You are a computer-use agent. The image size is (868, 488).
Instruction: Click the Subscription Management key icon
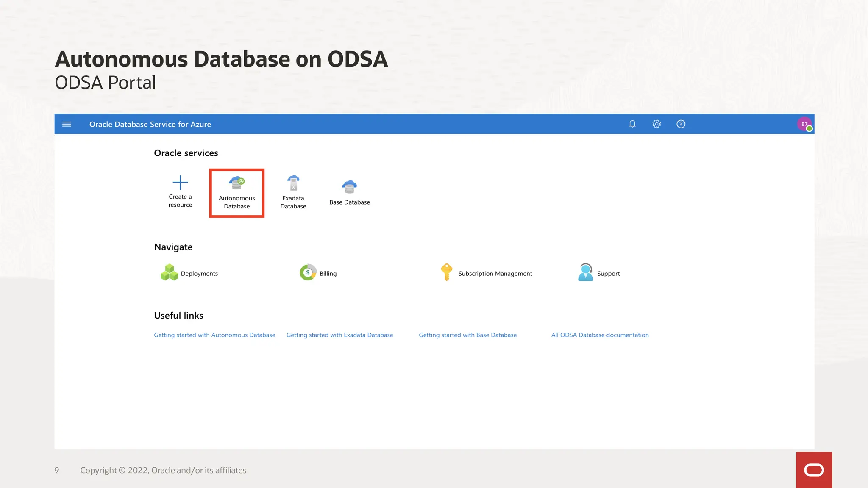(x=446, y=272)
